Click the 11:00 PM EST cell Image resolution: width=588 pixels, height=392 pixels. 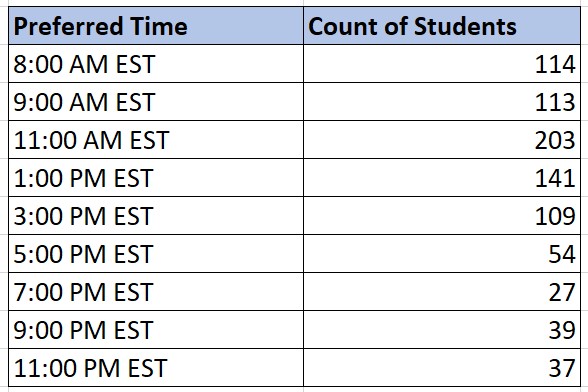click(156, 367)
